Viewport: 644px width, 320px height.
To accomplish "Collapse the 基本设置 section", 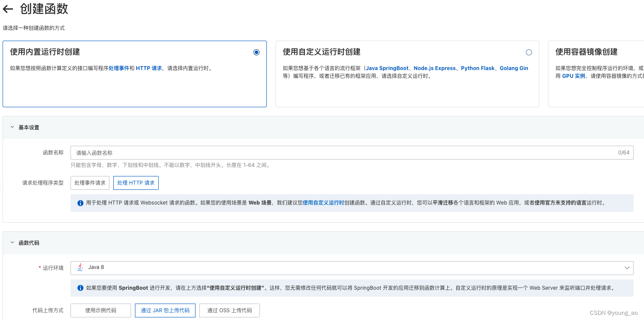I will pyautogui.click(x=12, y=127).
